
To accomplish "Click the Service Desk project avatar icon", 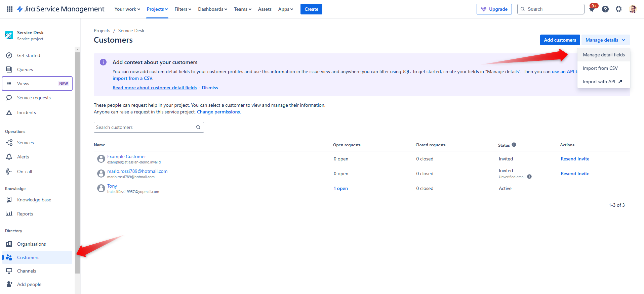I will (x=9, y=35).
